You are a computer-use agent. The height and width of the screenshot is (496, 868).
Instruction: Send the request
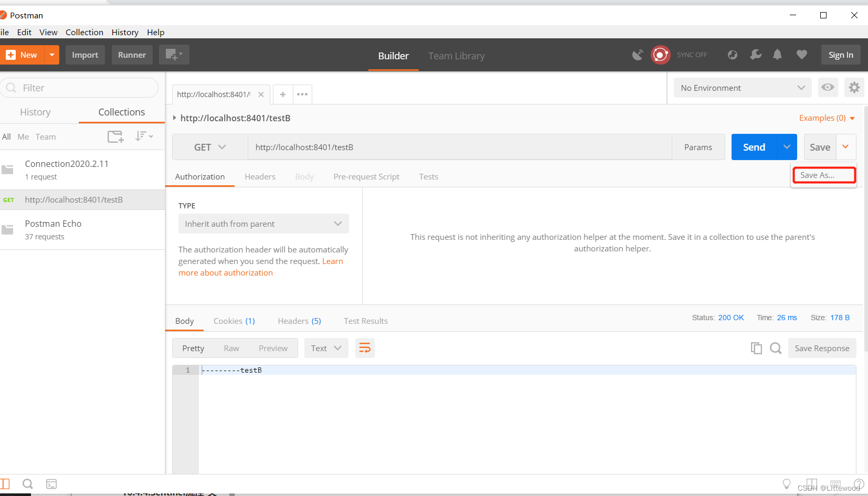[754, 147]
